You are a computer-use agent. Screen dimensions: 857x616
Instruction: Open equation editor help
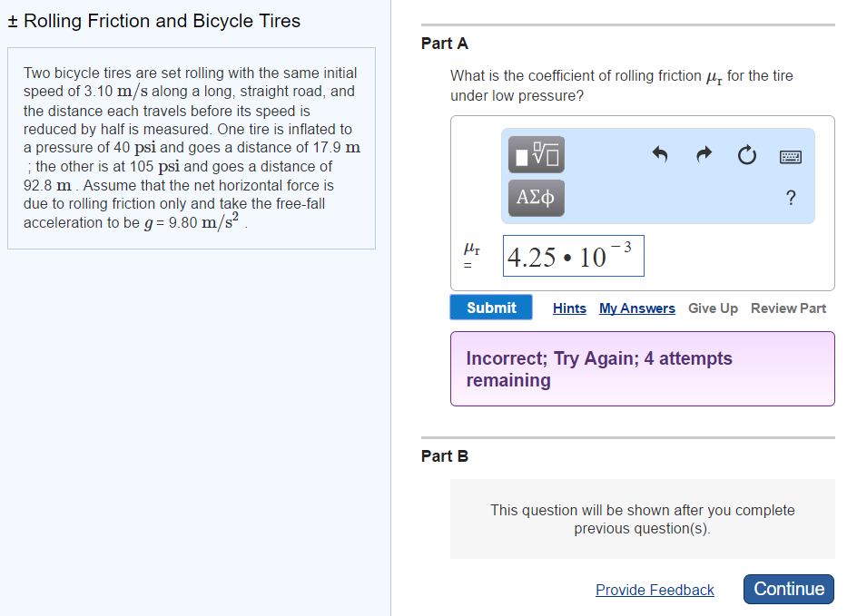click(x=791, y=197)
